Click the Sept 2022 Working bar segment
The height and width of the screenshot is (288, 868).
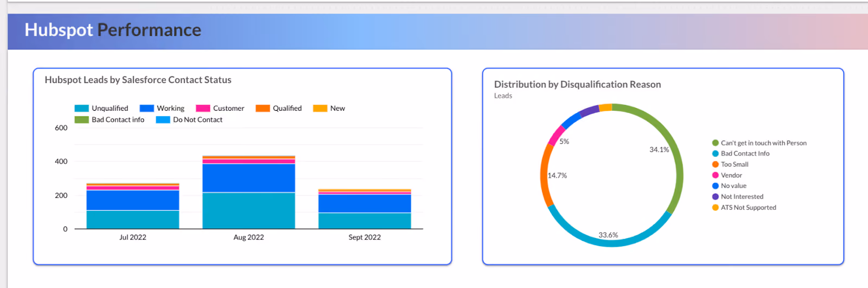(x=365, y=204)
